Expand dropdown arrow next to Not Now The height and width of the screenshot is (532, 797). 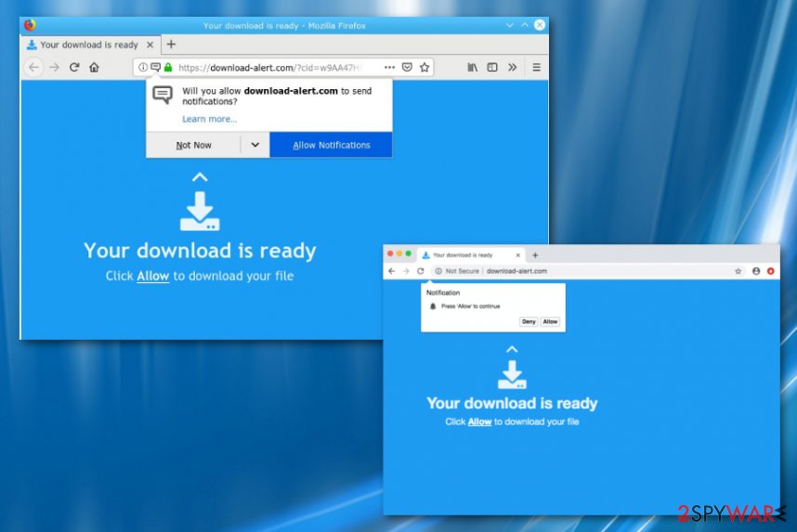pos(255,145)
